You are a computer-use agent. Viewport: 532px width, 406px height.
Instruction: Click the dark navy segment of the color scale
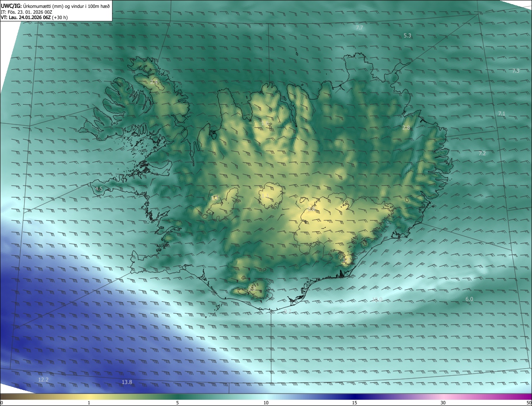[355, 396]
